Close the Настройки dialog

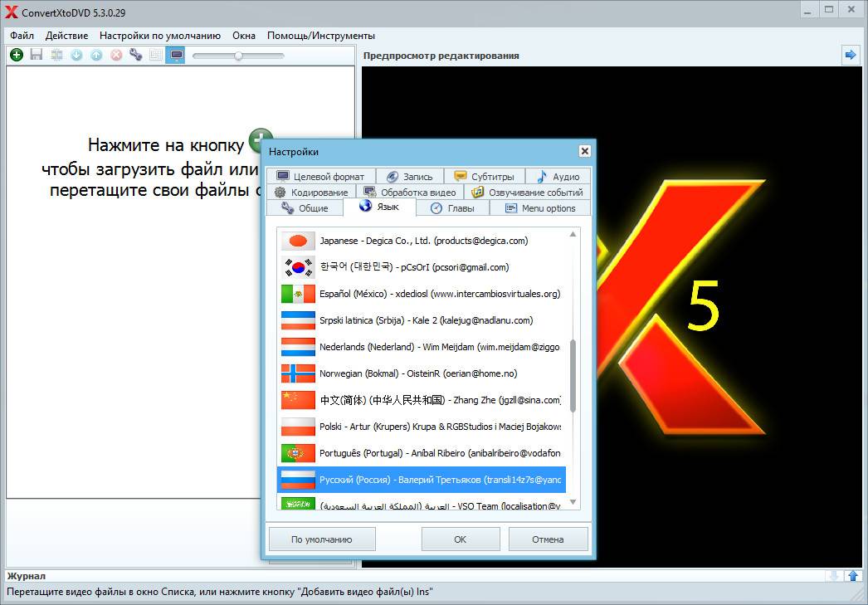click(x=584, y=151)
